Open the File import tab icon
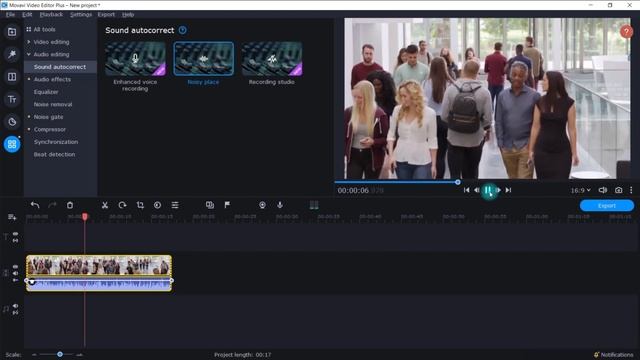This screenshot has height=360, width=640. 12,32
